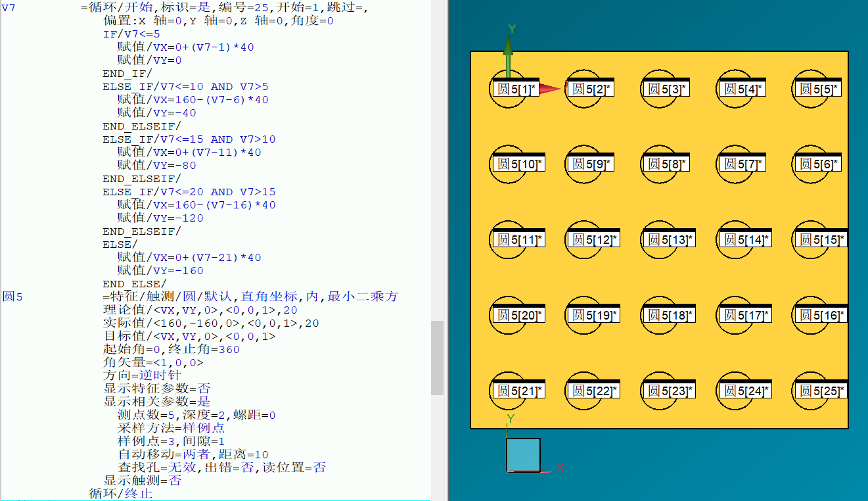Click the edit window vertical scrollbar thumb
The height and width of the screenshot is (501, 868).
pyautogui.click(x=437, y=358)
